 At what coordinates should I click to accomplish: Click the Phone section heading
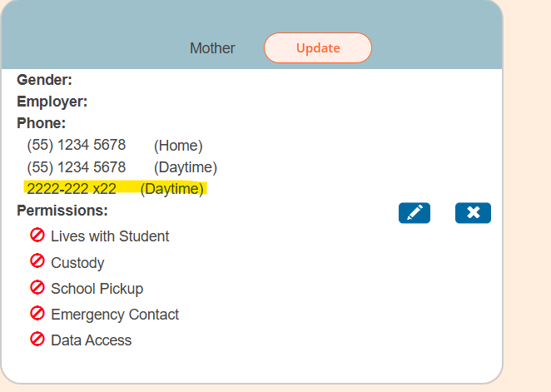[41, 123]
